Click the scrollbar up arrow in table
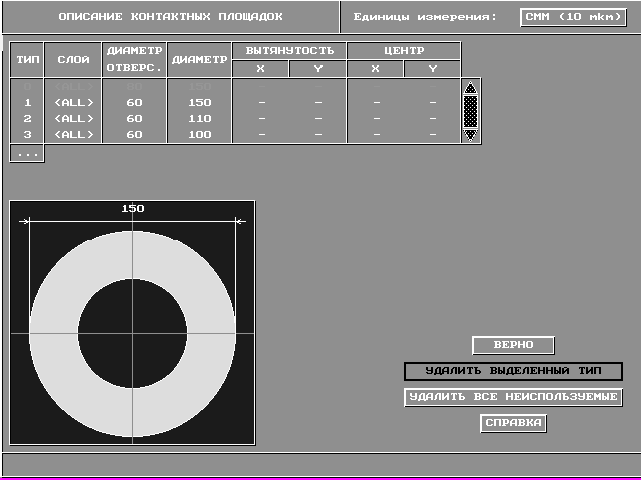641x480 pixels. click(x=471, y=88)
